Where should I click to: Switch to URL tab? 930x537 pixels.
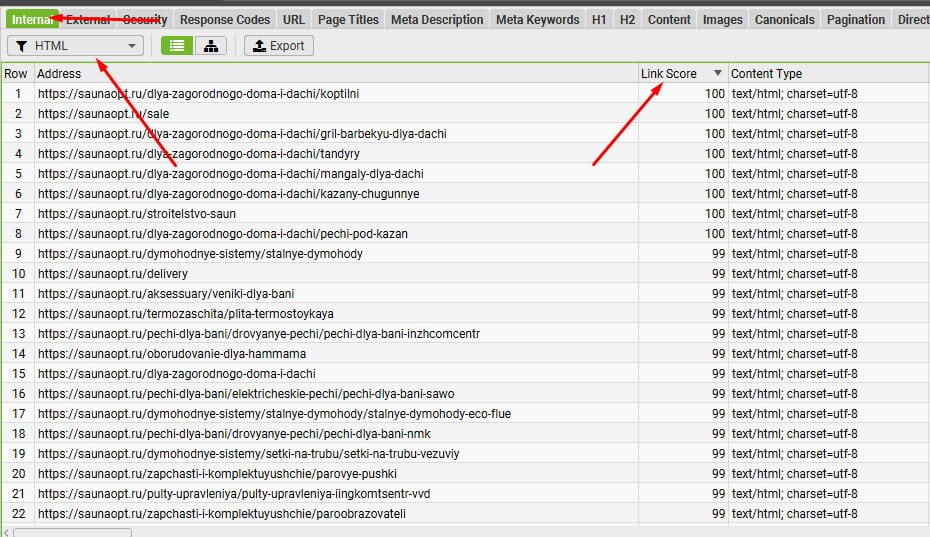(x=294, y=20)
